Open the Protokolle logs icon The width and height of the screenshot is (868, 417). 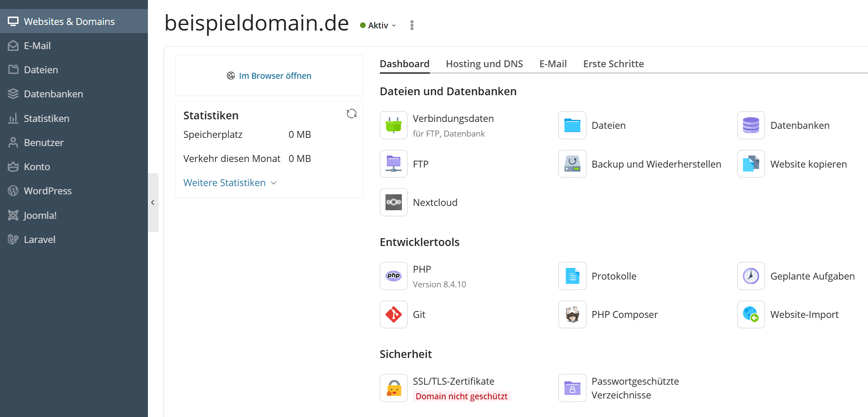click(x=572, y=276)
